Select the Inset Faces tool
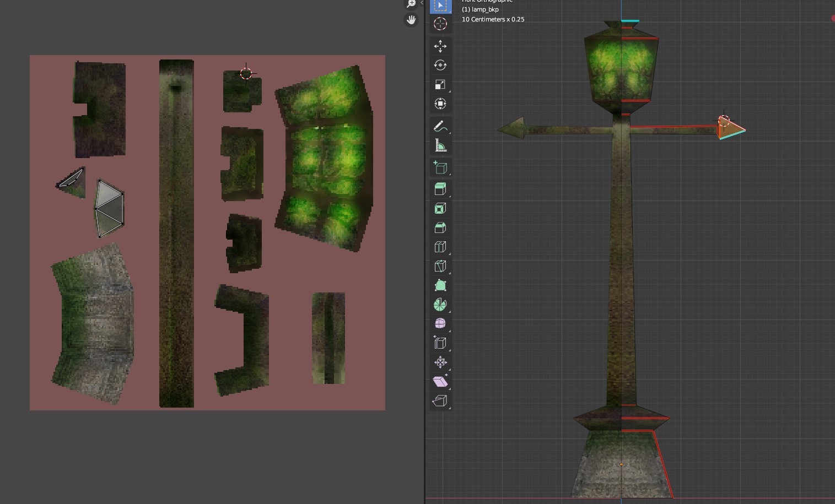 [x=440, y=208]
